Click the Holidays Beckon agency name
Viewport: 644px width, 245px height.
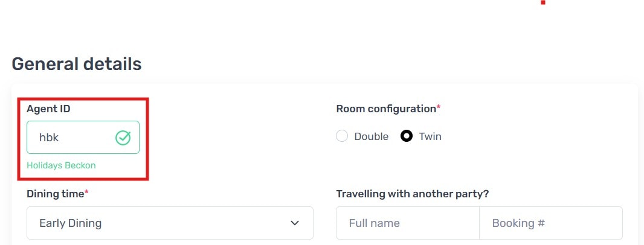[61, 165]
